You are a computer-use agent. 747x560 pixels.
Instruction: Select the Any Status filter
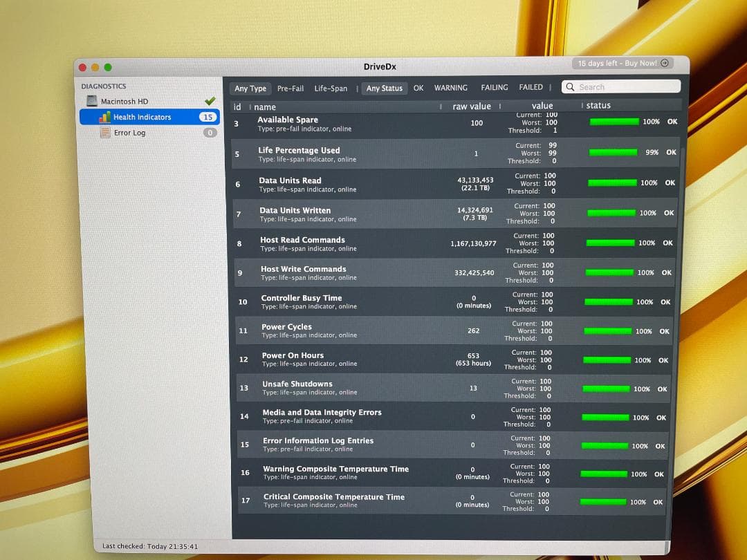384,88
